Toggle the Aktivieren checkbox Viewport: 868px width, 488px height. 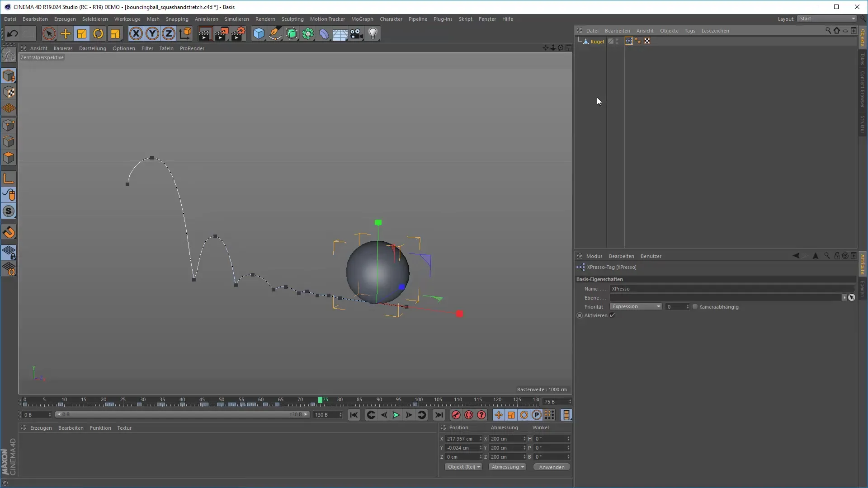point(612,315)
